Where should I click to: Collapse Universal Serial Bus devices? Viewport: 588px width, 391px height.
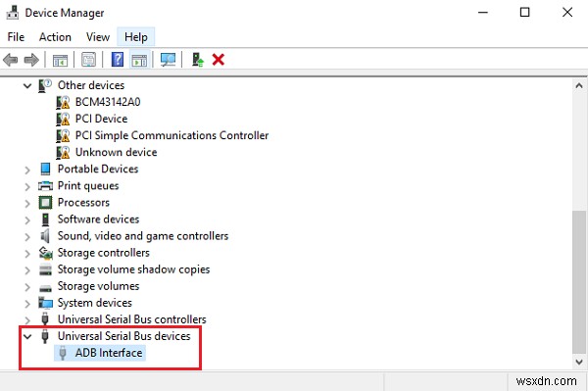tap(27, 337)
